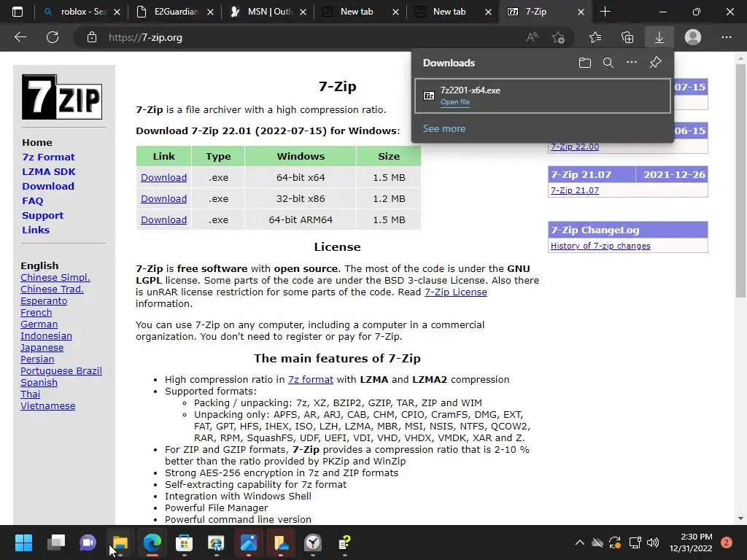The image size is (747, 560).
Task: Switch language to Japanese
Action: coord(42,348)
